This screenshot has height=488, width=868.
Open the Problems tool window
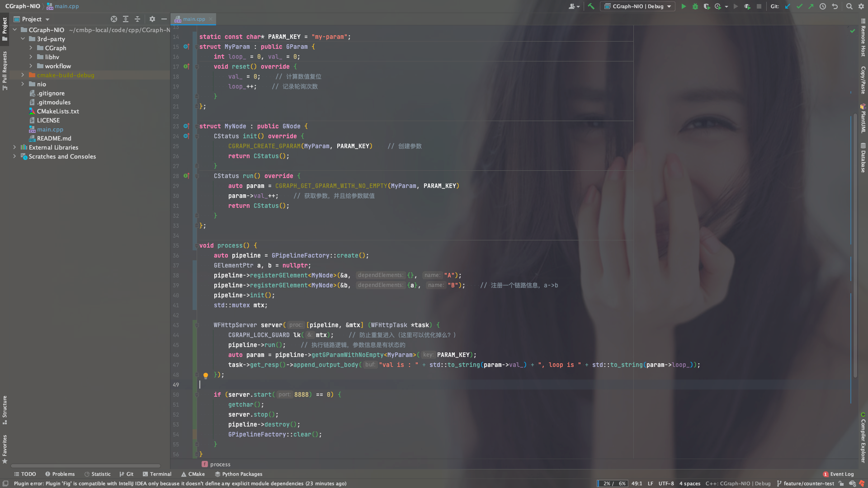[x=60, y=474]
